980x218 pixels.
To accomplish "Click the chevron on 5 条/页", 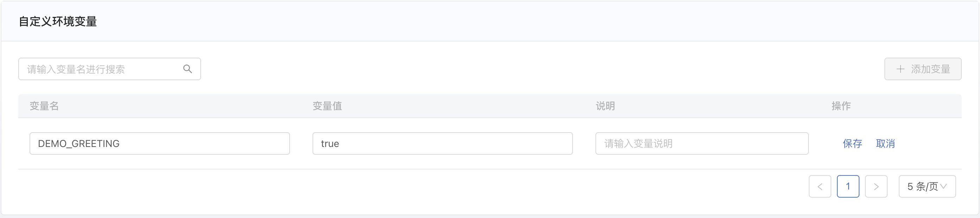I will click(x=943, y=186).
